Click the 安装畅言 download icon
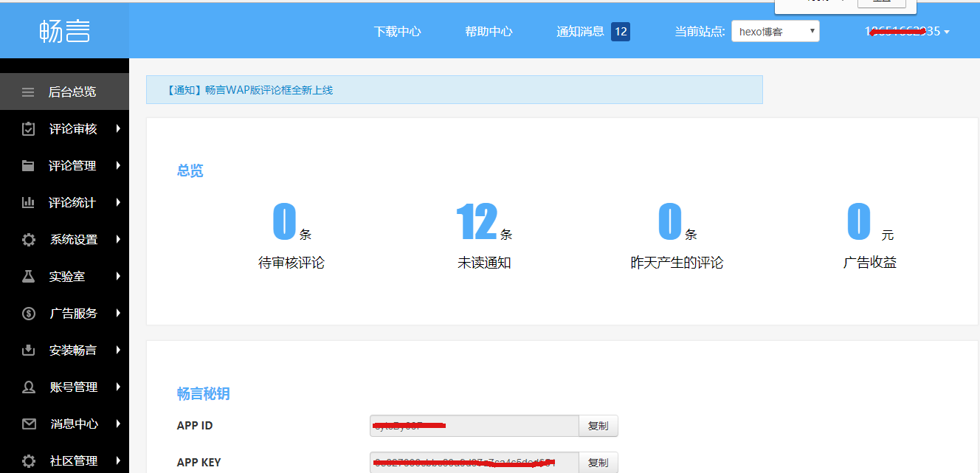This screenshot has width=980, height=473. point(28,350)
